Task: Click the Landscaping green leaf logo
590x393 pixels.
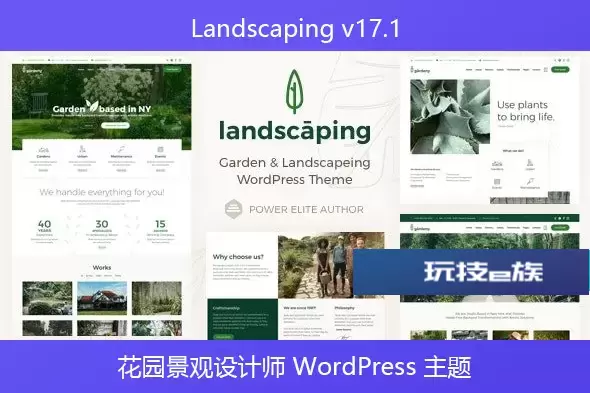Action: click(x=295, y=91)
